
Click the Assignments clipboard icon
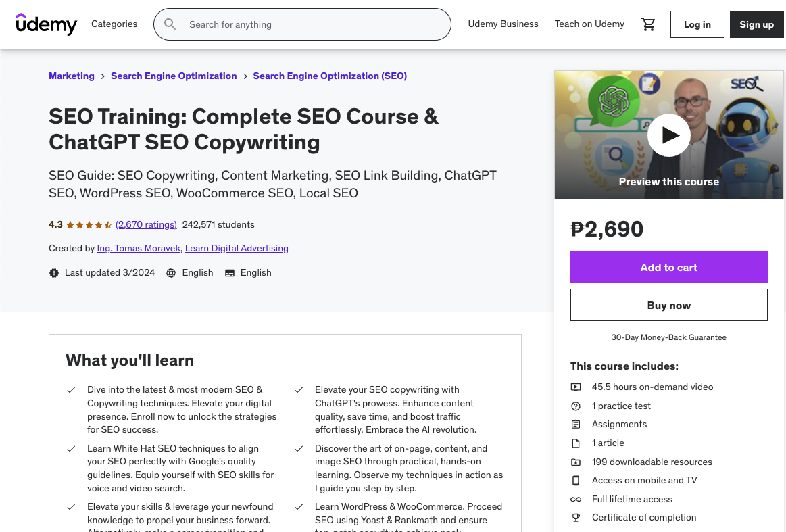576,425
